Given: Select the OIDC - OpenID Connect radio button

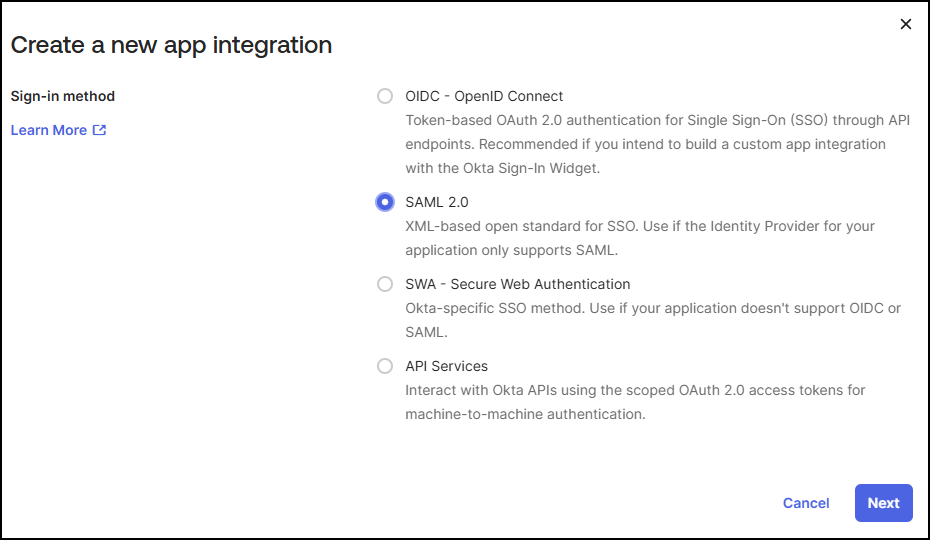Looking at the screenshot, I should [385, 97].
